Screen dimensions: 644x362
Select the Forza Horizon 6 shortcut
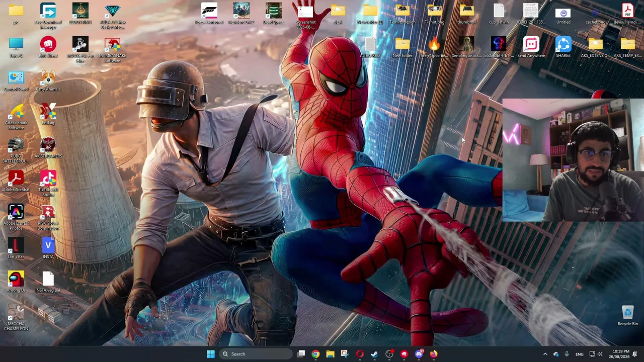coord(209,14)
